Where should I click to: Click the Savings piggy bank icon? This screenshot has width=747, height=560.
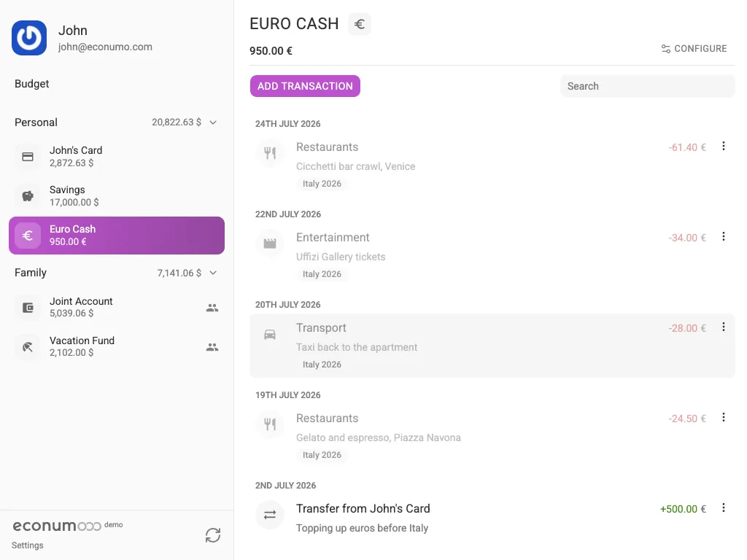click(28, 195)
